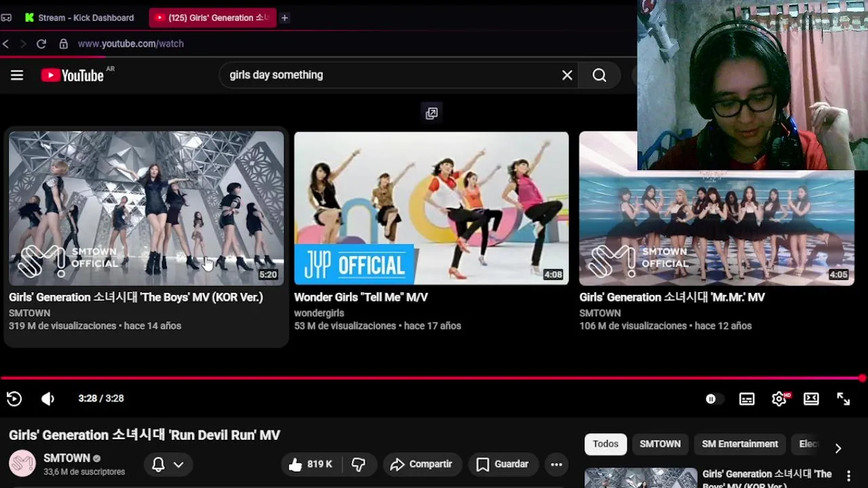Turn on subtitles with the captions icon

point(747,399)
